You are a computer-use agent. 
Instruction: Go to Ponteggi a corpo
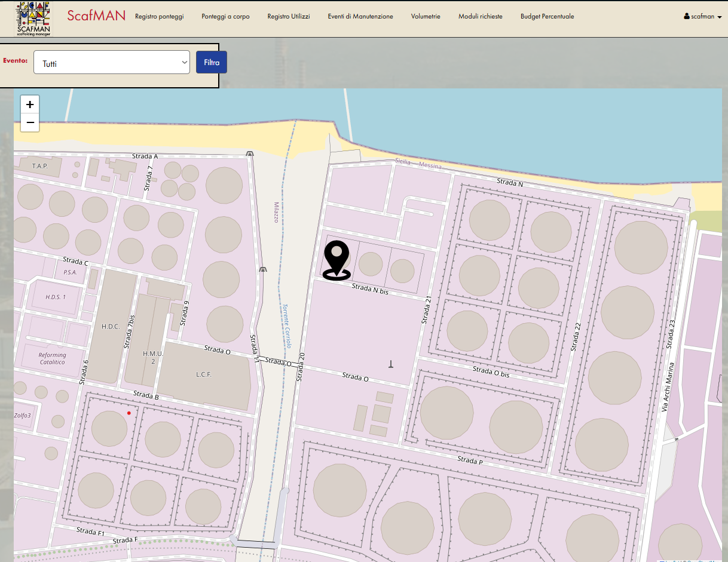pyautogui.click(x=225, y=17)
